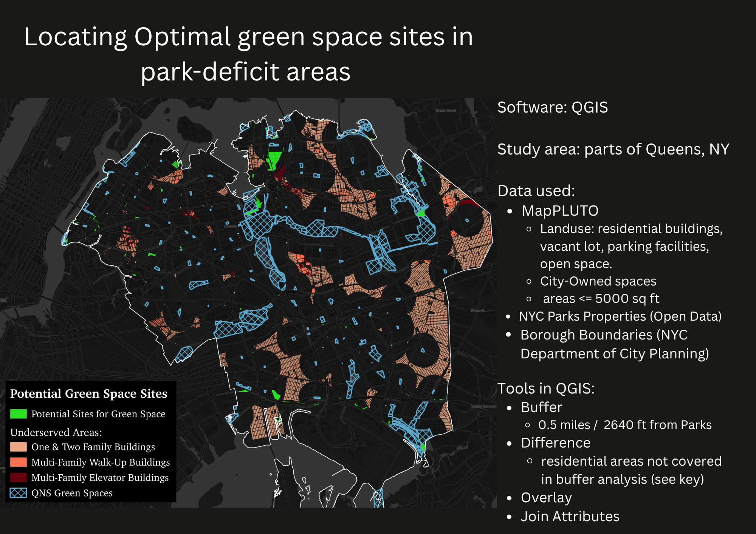This screenshot has width=756, height=534.
Task: Click the 'Underserved Areas:' legend subheading
Action: [x=56, y=432]
